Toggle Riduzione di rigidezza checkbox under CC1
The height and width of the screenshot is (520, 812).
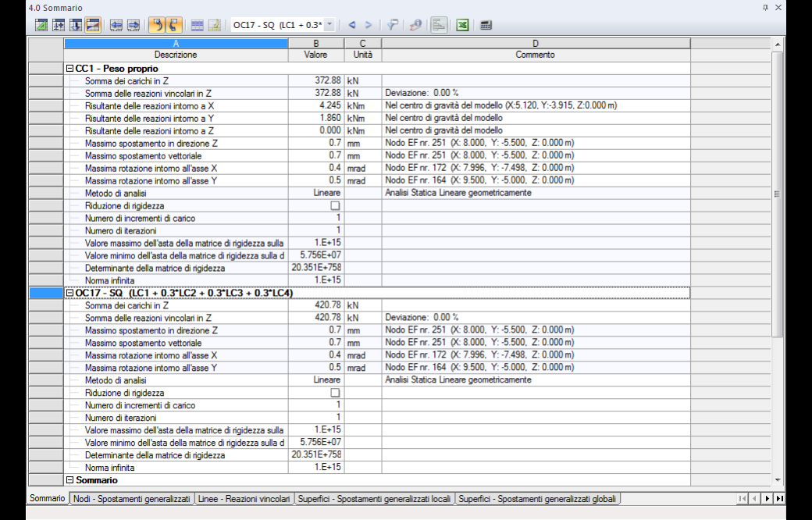pos(335,205)
